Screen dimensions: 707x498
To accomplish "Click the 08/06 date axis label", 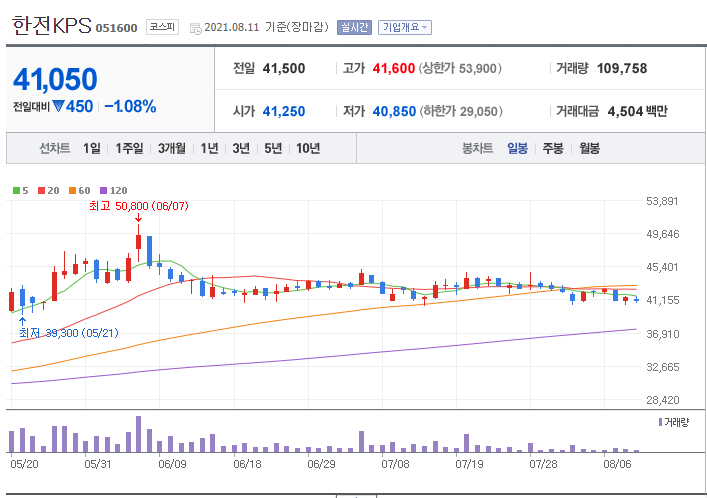I will [617, 464].
